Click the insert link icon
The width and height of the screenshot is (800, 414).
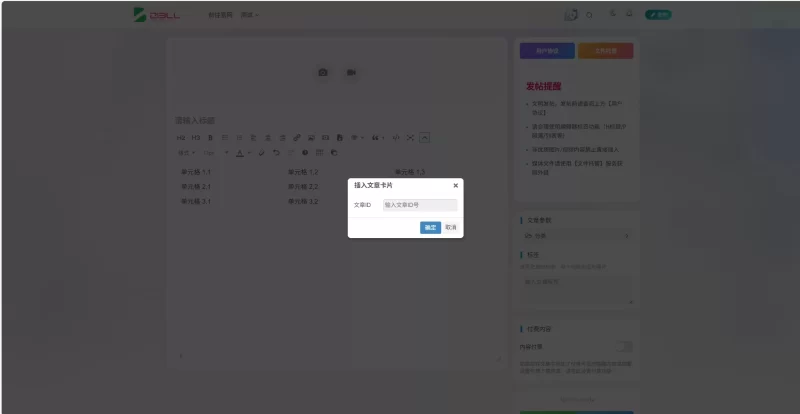[296, 138]
